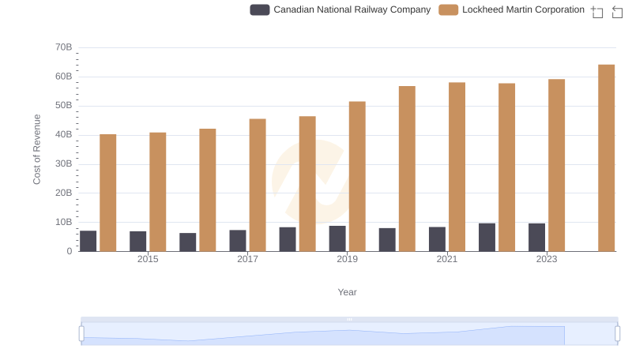Click the dark gray legend color swatch
Viewport: 632px width, 364px height.
[260, 9]
